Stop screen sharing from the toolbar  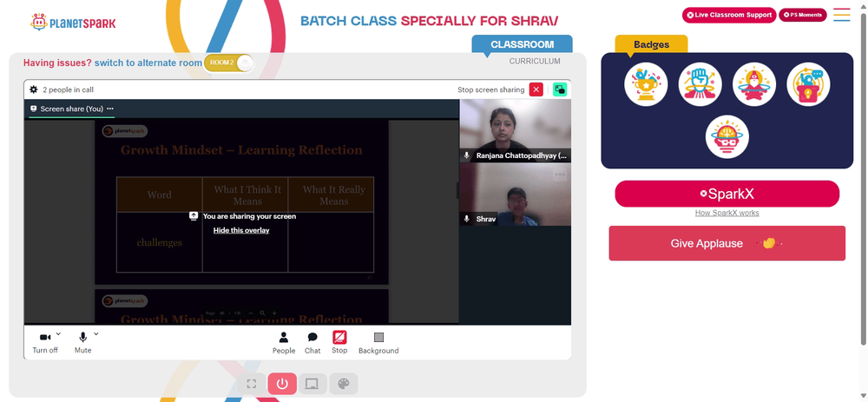point(339,342)
